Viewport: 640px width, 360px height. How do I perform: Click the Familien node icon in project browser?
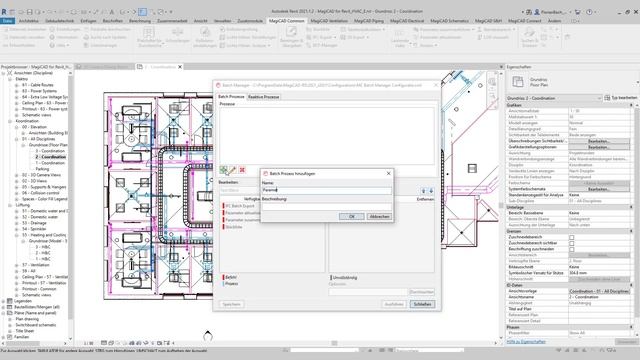(10, 337)
